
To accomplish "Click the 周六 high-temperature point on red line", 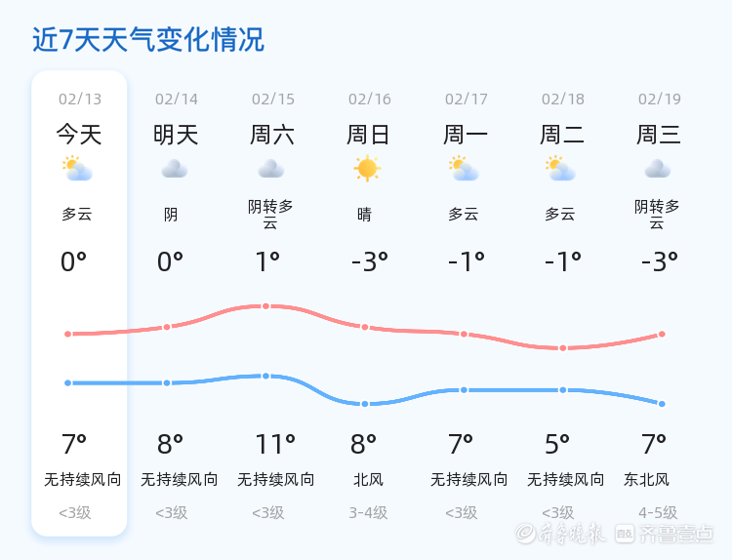I will point(265,306).
